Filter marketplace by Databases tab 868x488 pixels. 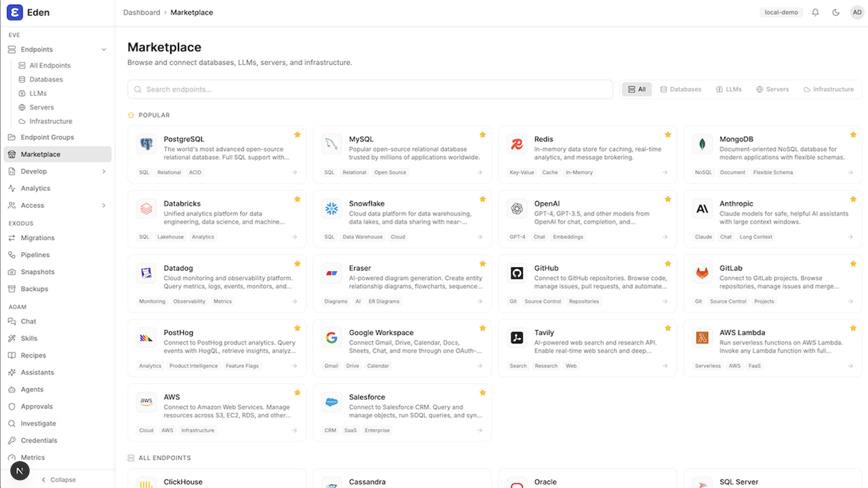coord(681,89)
